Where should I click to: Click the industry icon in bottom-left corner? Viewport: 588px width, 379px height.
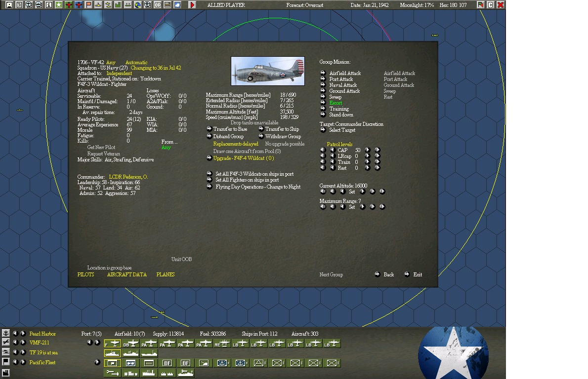click(5, 373)
